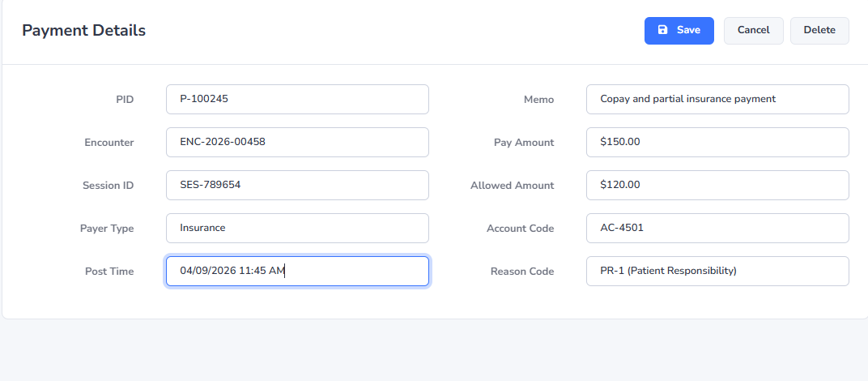868x381 pixels.
Task: Focus the PID field showing P-100245
Action: pyautogui.click(x=297, y=99)
